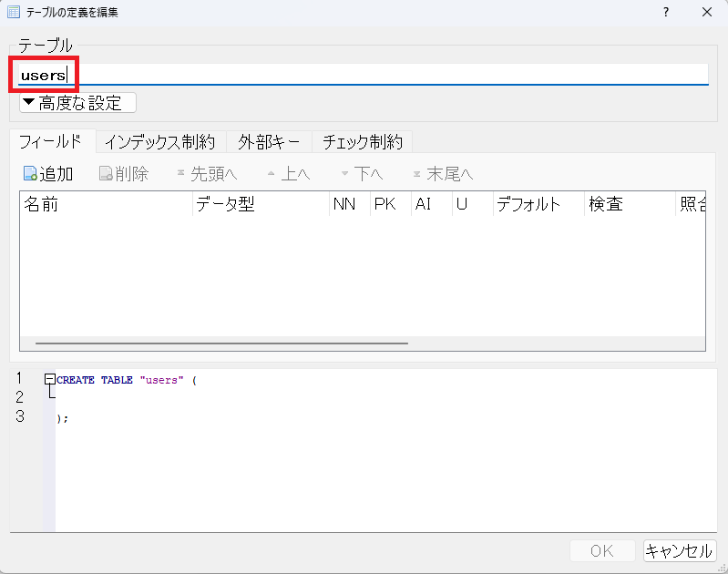Click the table name input field
Viewport: 728px width, 574px height.
(x=363, y=75)
